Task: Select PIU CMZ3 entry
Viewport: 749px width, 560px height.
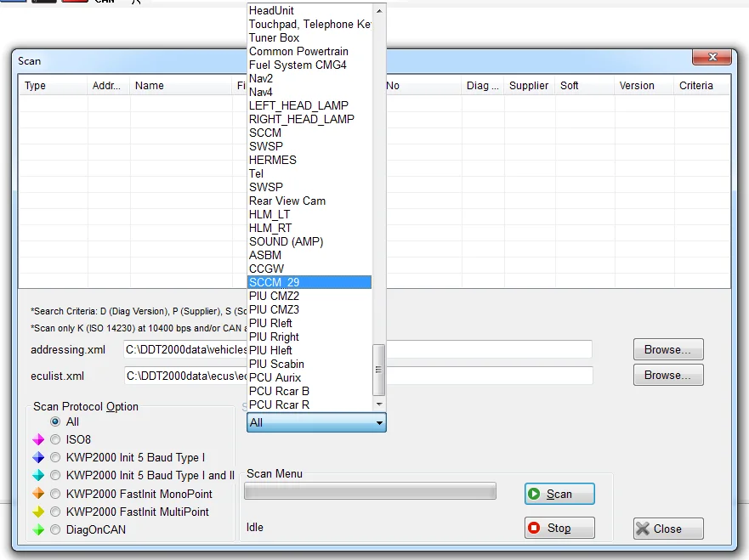Action: pos(309,309)
